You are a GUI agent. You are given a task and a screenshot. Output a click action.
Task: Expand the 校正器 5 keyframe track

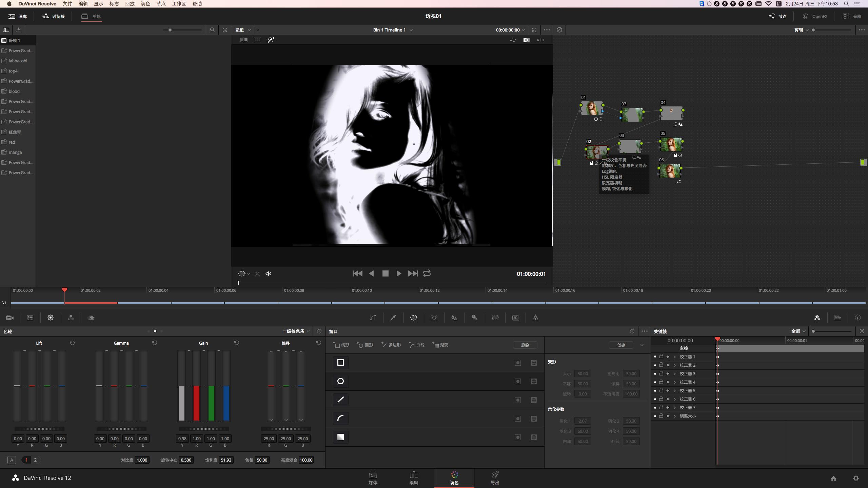675,390
